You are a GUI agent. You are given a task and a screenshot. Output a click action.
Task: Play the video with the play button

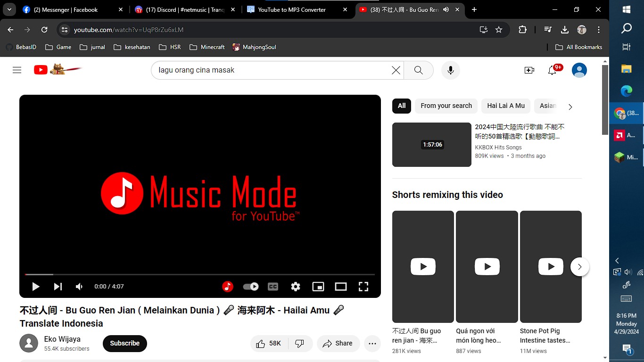[35, 287]
